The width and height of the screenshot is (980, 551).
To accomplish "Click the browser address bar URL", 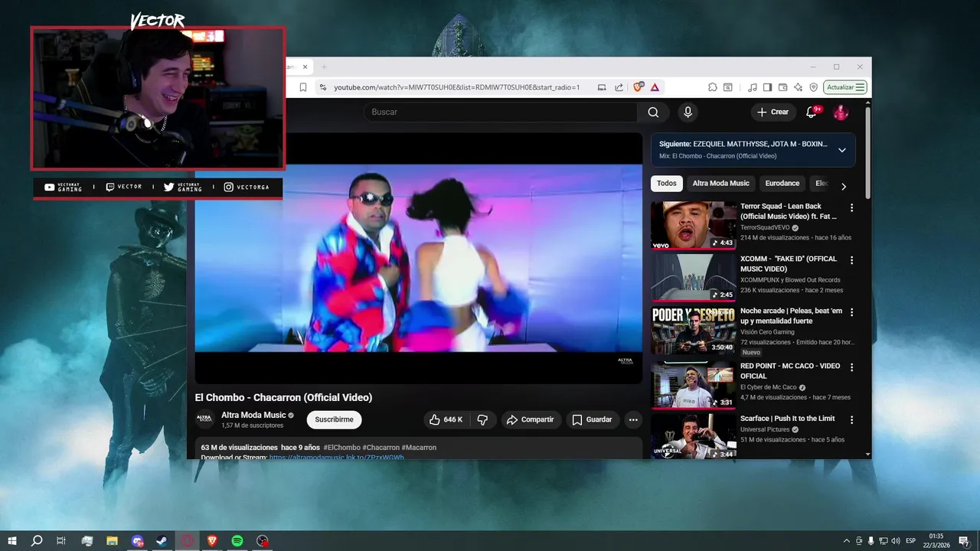I will pyautogui.click(x=456, y=87).
